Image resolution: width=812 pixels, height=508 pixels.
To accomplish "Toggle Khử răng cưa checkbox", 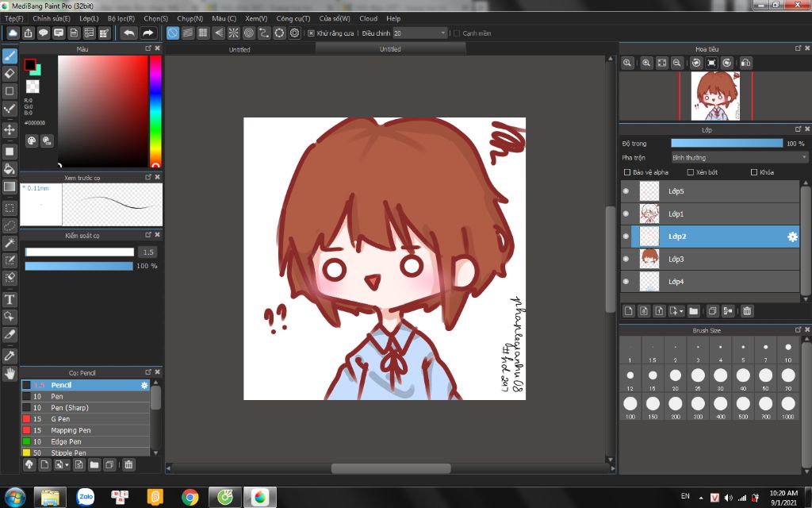I will coord(311,33).
